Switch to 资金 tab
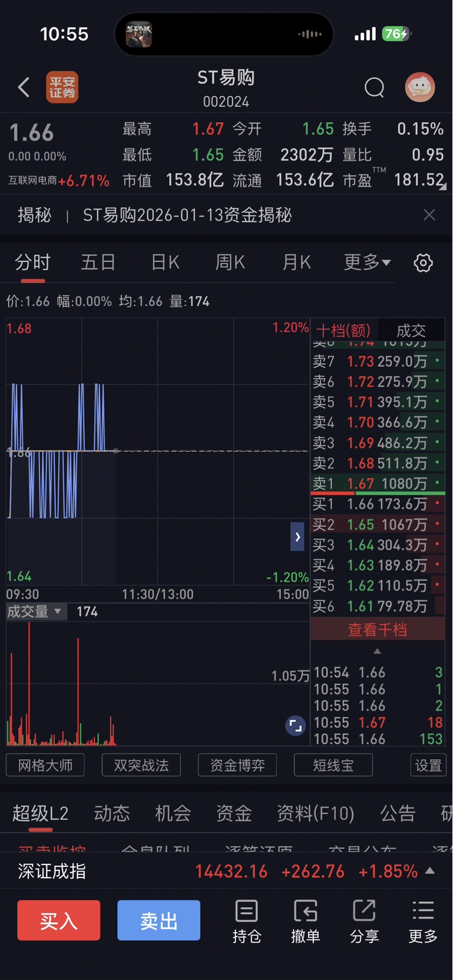The height and width of the screenshot is (980, 453). click(234, 813)
